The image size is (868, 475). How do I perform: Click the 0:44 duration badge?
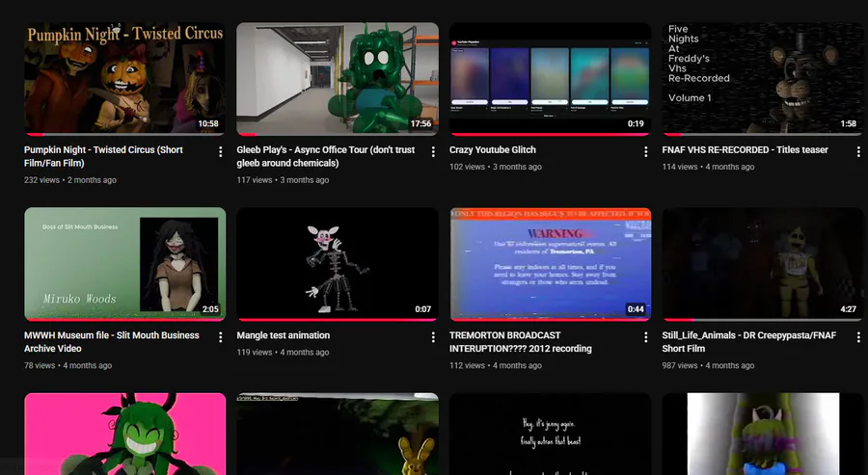coord(636,309)
